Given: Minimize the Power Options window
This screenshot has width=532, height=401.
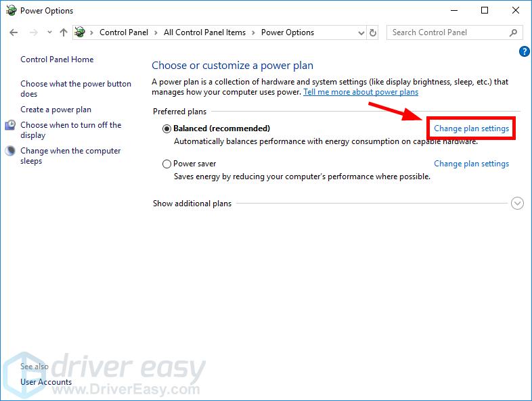Looking at the screenshot, I should [x=454, y=10].
